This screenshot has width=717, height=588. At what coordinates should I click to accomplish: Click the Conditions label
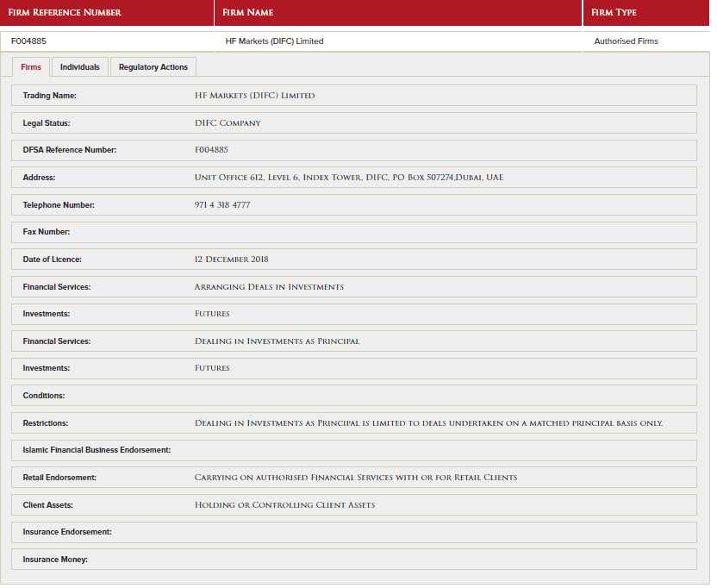click(x=44, y=396)
